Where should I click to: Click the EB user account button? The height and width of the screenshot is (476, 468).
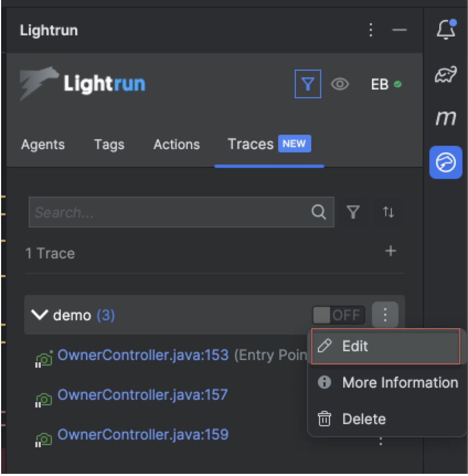pos(386,84)
